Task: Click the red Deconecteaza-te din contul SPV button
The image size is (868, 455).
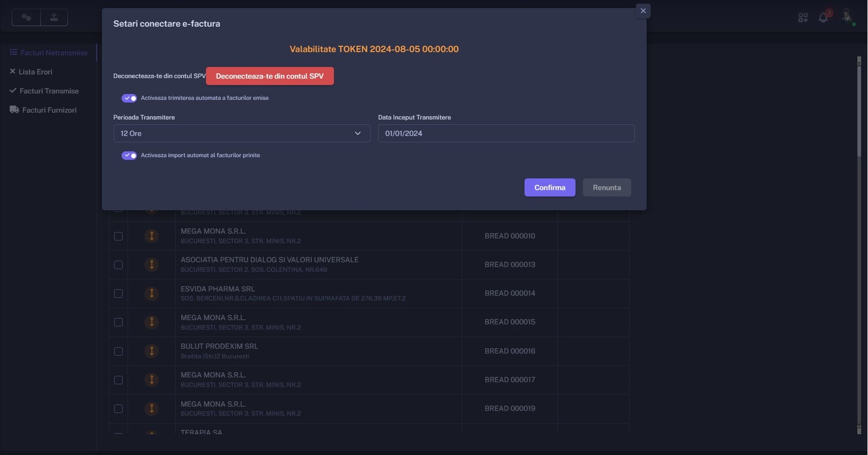Action: [x=270, y=76]
